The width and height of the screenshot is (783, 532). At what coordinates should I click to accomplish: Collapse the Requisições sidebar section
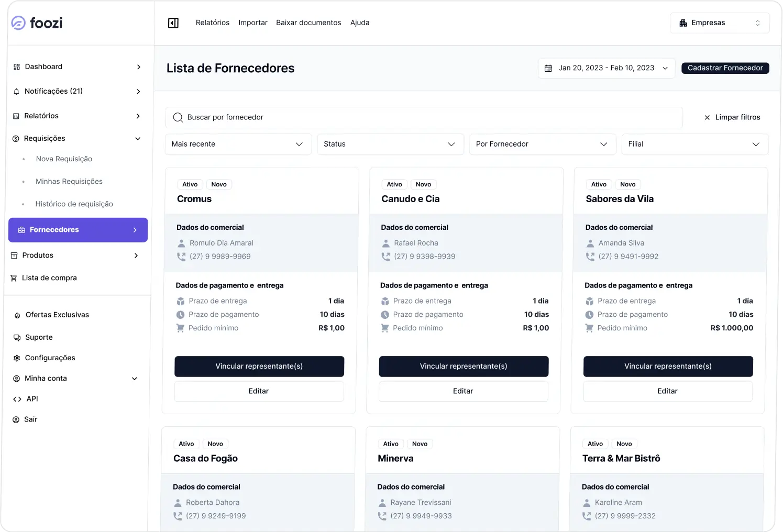tap(138, 139)
